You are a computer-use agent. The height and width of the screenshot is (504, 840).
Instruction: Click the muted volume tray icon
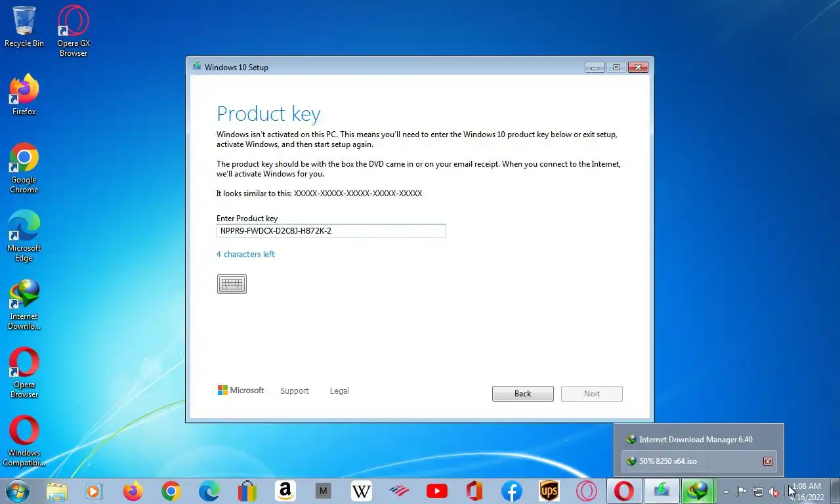pos(774,492)
